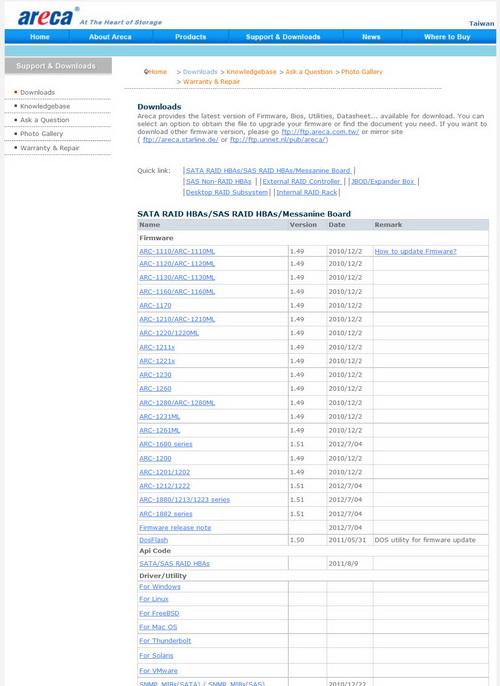
Task: Open the For Thunderbolt driver link
Action: (165, 641)
